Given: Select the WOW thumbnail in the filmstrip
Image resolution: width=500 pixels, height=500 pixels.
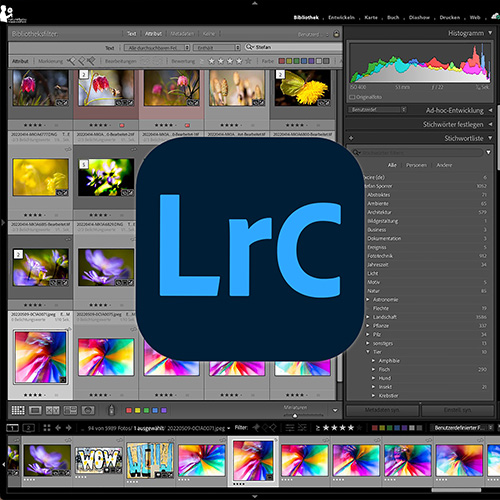Looking at the screenshot, I should tap(98, 460).
